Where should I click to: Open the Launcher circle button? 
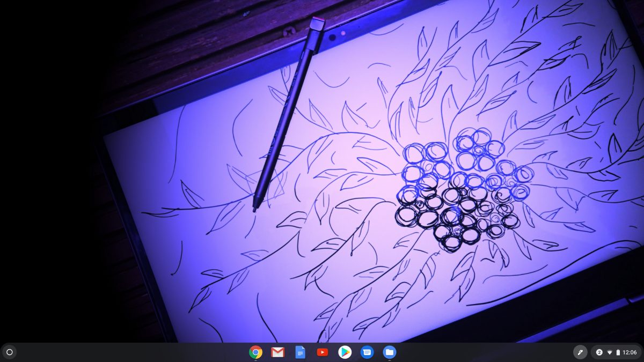click(9, 352)
